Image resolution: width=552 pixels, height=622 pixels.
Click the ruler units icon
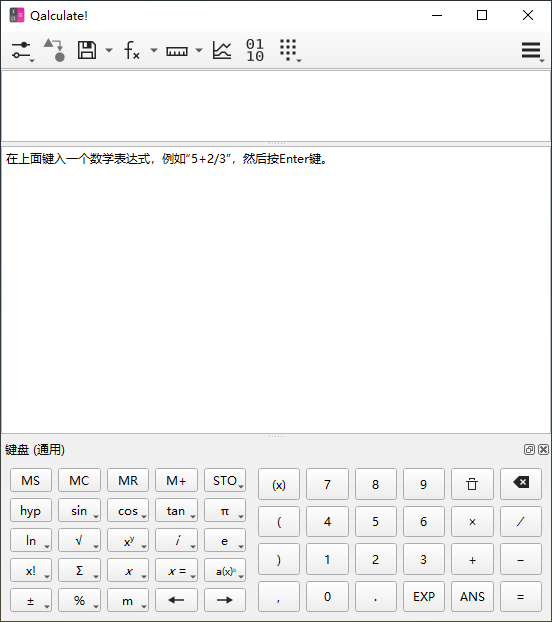point(177,51)
